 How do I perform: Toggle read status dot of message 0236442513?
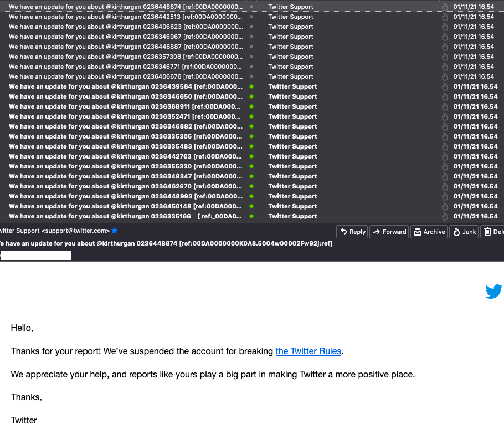251,17
